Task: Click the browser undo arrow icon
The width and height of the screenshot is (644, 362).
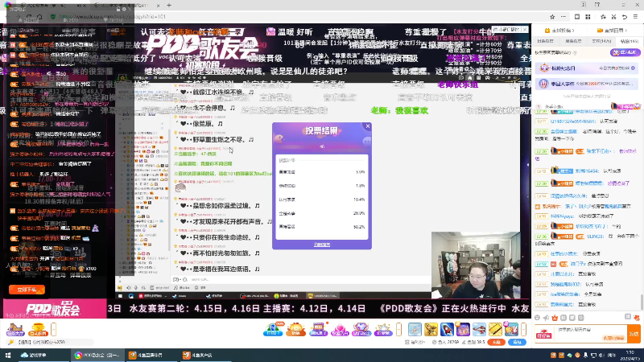Action: 625,17
